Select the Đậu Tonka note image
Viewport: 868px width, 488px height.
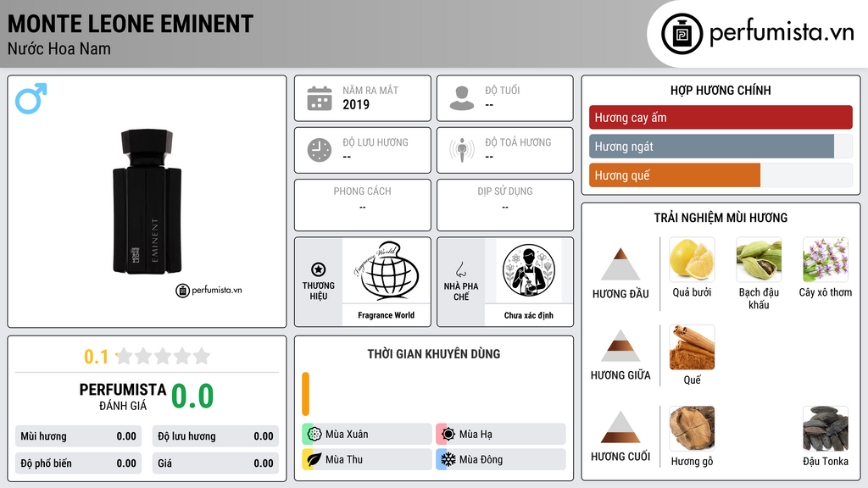click(x=826, y=428)
